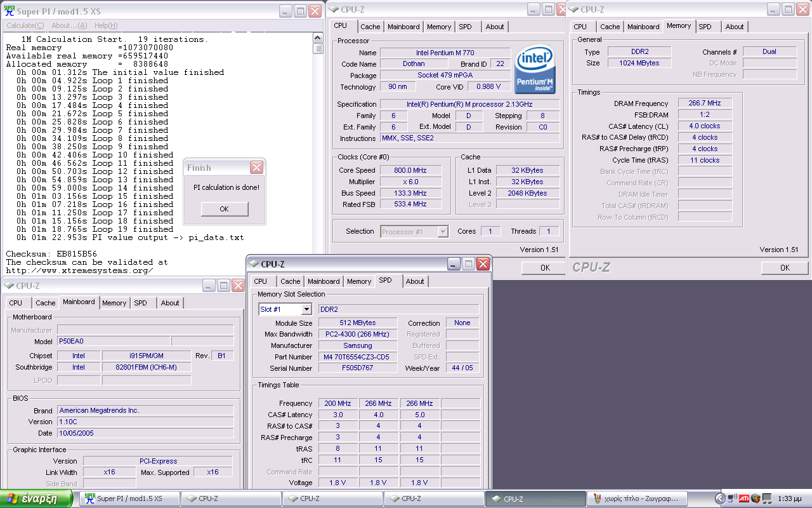Open the Processor #1 Selection dropdown
The width and height of the screenshot is (812, 508).
coord(443,232)
